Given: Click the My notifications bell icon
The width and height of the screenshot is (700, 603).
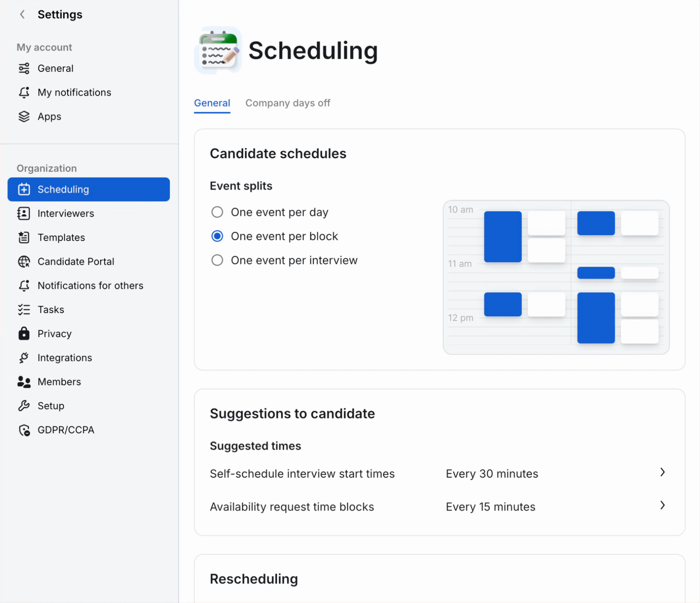Looking at the screenshot, I should click(24, 92).
